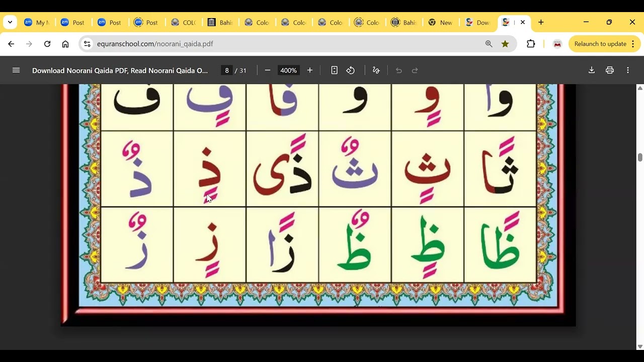Click the scrollbar down arrow
This screenshot has width=644, height=362.
tap(640, 346)
